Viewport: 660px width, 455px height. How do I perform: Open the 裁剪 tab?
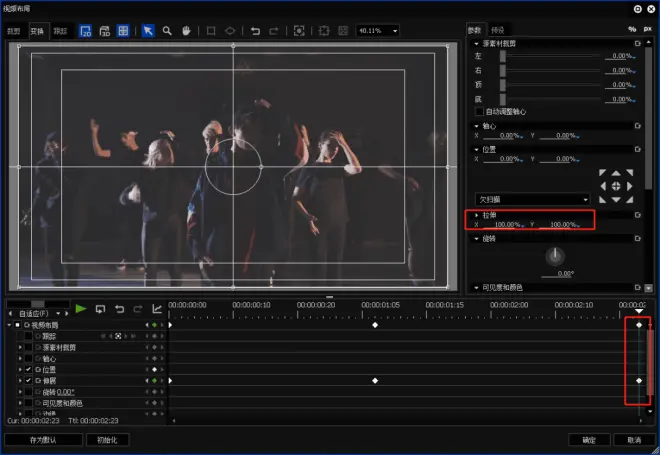(x=14, y=31)
